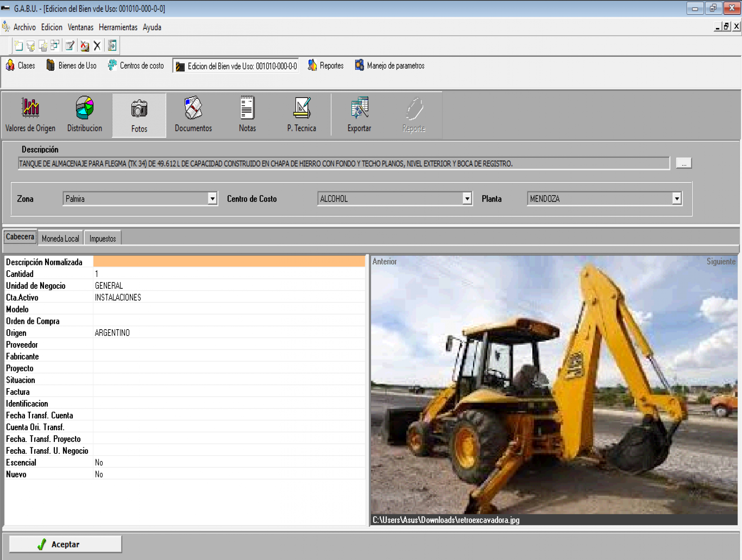Expand the Centro de Costo dropdown
Viewport: 742px width, 560px height.
click(x=467, y=199)
